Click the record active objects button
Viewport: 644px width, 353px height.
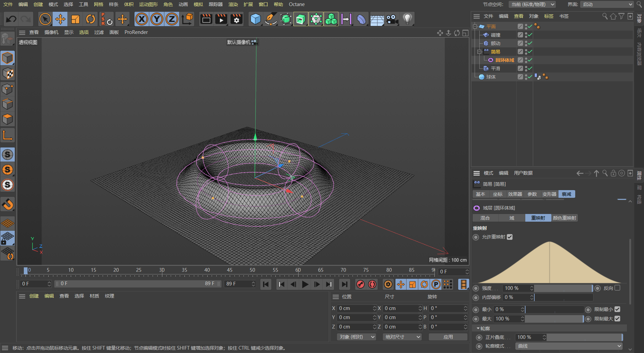(361, 284)
